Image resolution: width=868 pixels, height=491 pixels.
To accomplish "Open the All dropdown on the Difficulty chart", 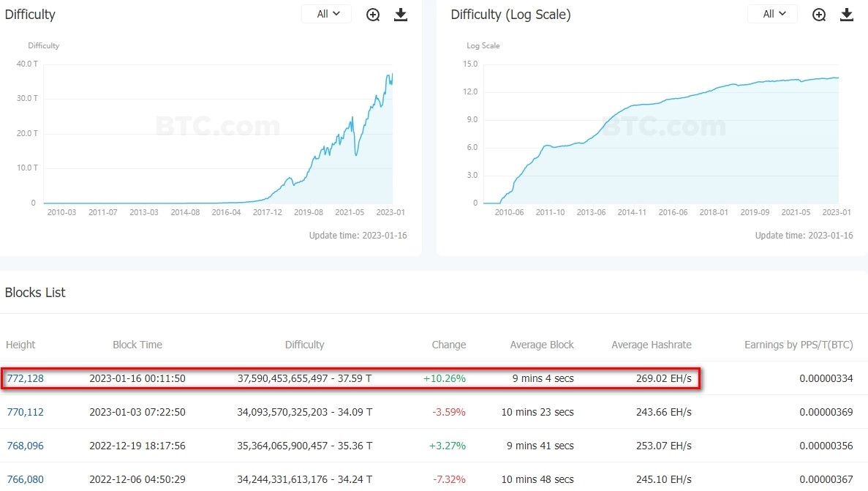I will 327,14.
